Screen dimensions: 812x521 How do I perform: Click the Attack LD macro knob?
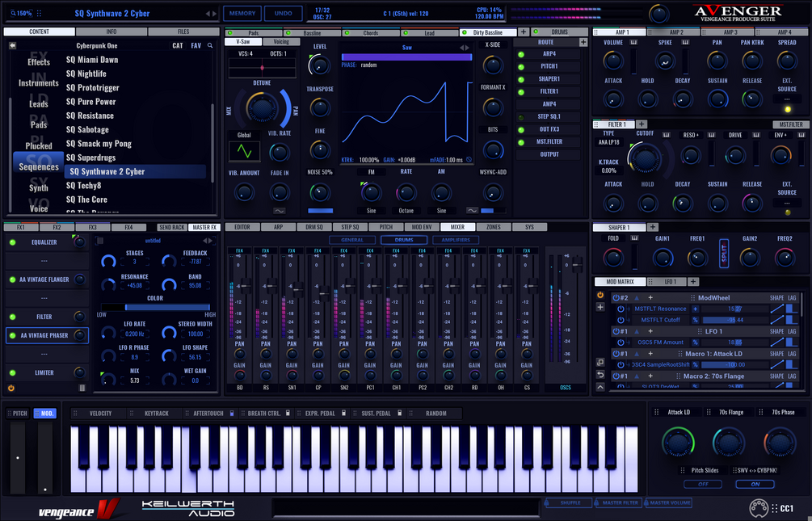point(678,443)
